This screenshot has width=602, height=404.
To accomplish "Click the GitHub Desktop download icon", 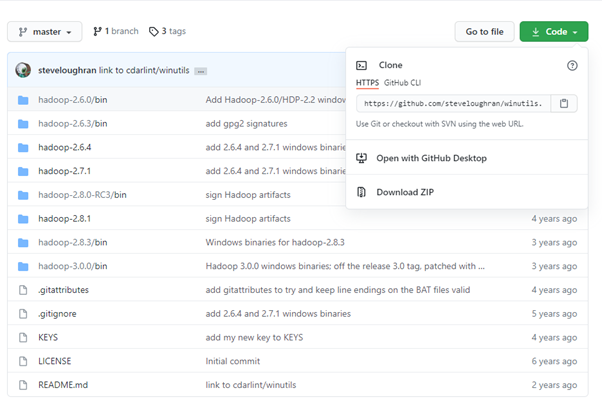I will pyautogui.click(x=361, y=158).
